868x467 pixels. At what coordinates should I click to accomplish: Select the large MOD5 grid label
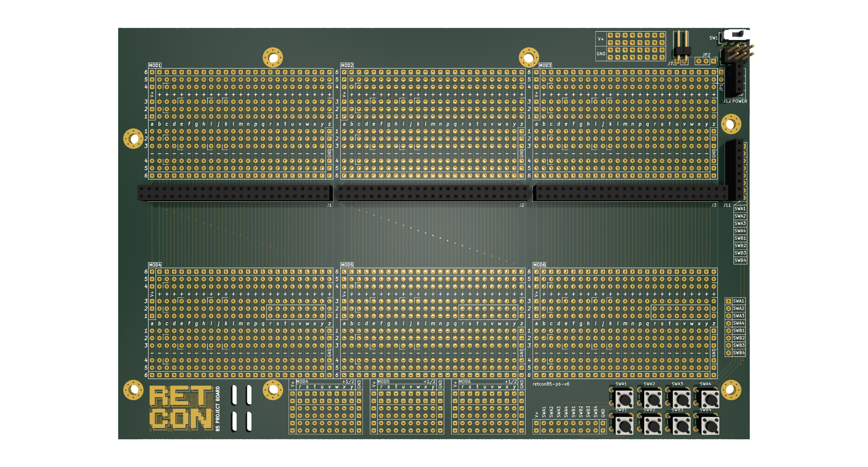pos(347,265)
